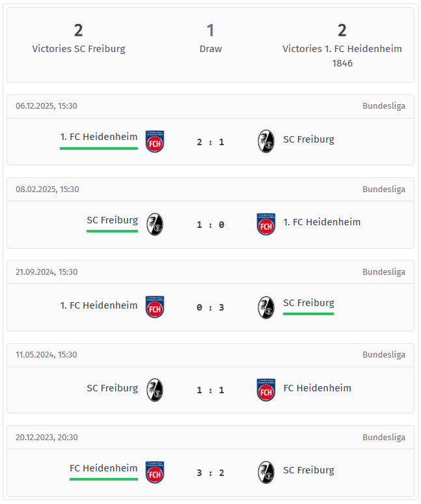
Task: Click Heidenheim crest in the 08.02.2025 match
Action: 265,224
